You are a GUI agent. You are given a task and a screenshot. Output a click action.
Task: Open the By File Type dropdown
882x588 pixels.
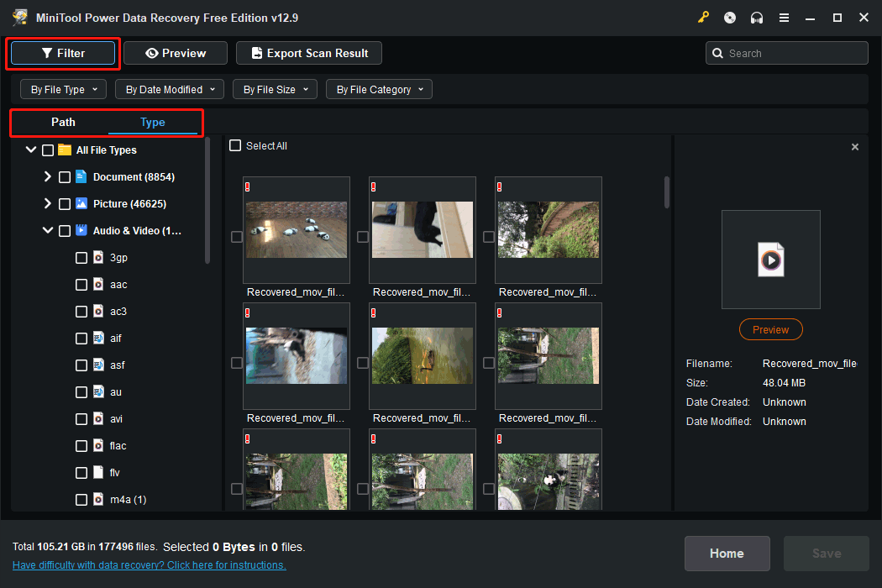coord(64,90)
